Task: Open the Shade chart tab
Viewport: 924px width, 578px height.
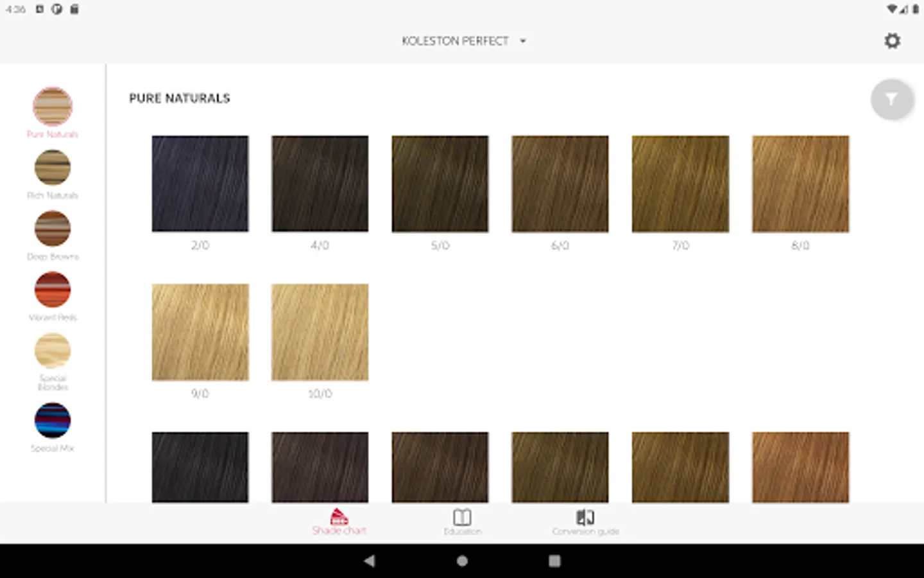Action: click(x=339, y=522)
